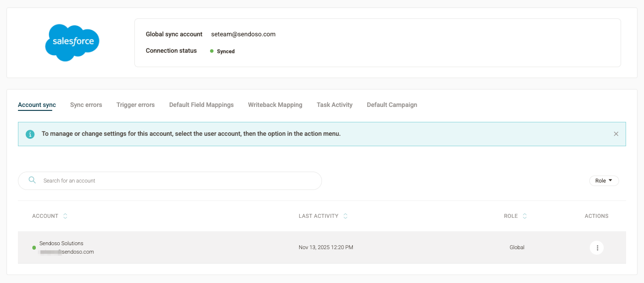Screen dimensions: 644x283
Task: Click the Salesforce cloud logo
Action: [73, 43]
